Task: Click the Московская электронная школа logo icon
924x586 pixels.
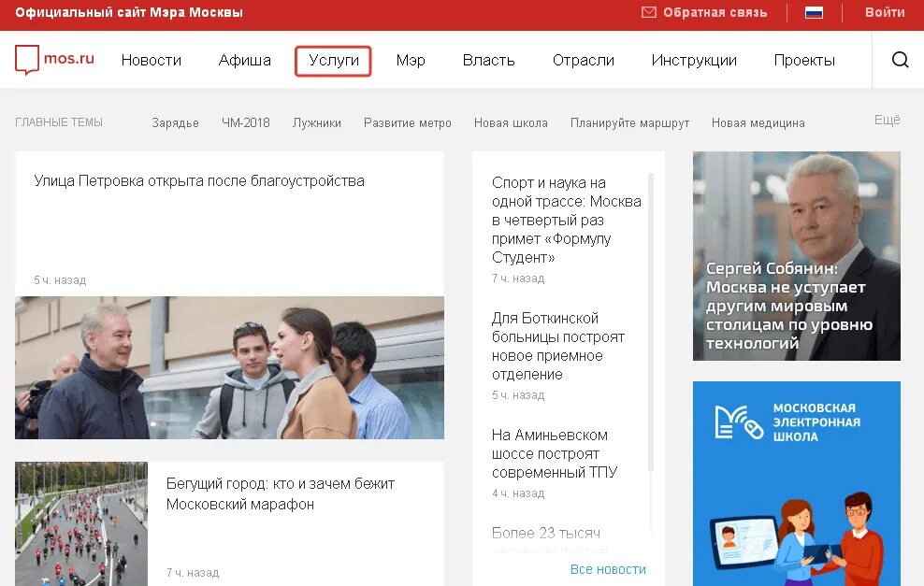Action: 739,422
